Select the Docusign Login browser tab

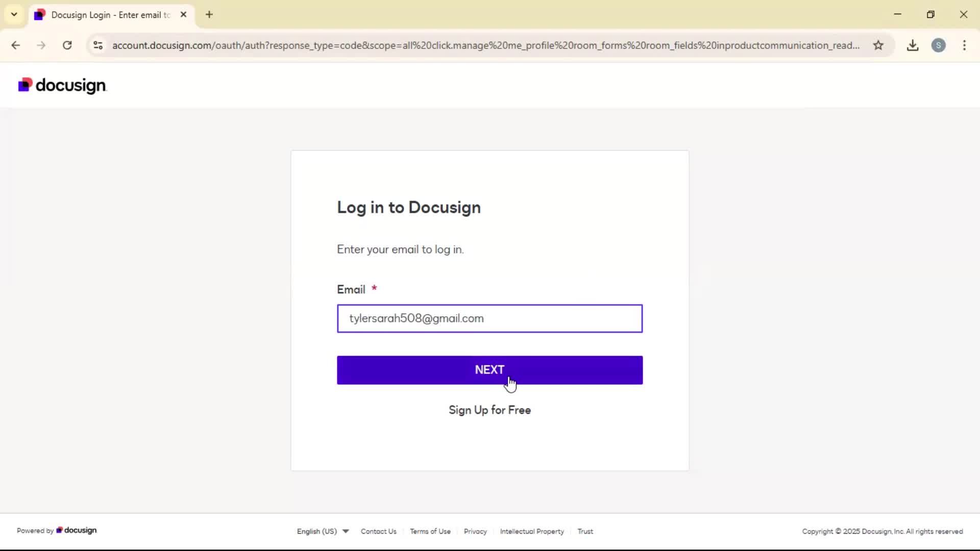[x=110, y=15]
